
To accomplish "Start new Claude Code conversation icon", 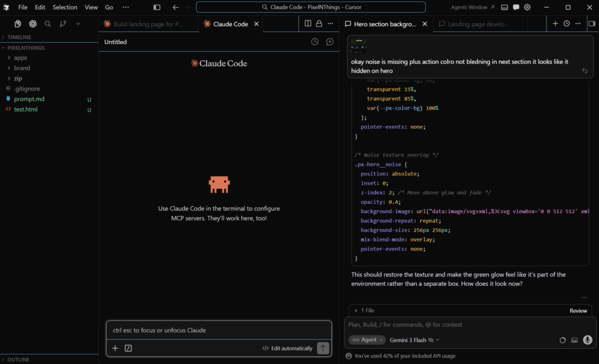I will coord(330,41).
